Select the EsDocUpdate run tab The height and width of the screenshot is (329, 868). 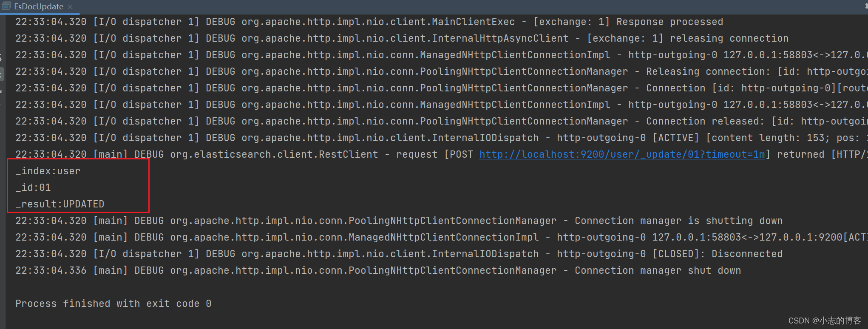(x=38, y=7)
